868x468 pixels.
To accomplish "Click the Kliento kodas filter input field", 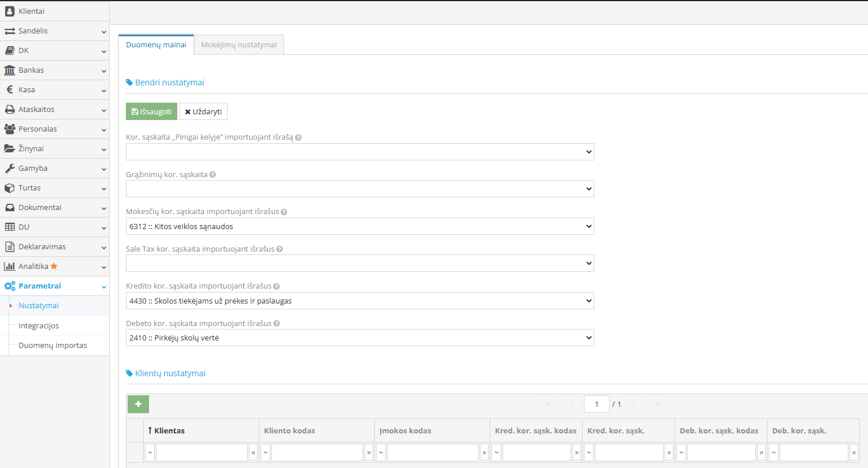I will [317, 453].
